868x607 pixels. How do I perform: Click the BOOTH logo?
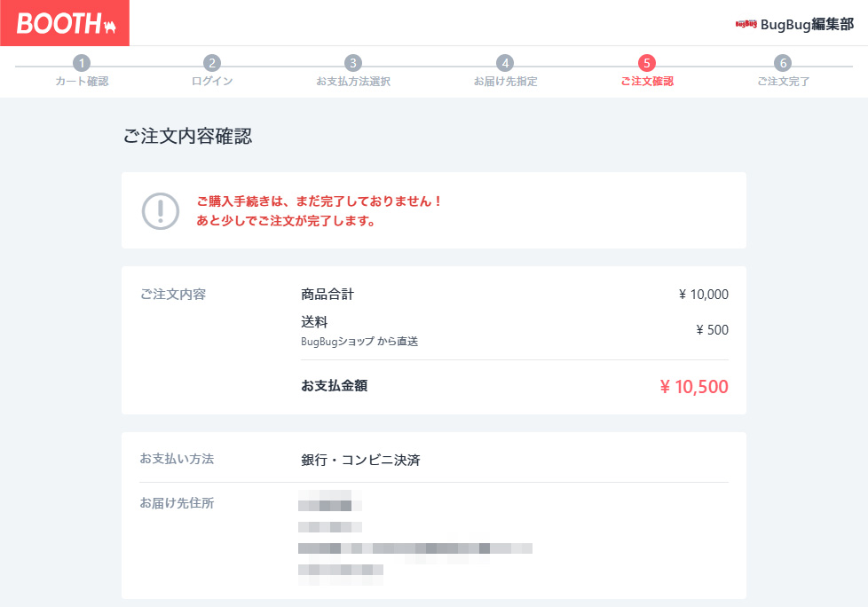[65, 23]
